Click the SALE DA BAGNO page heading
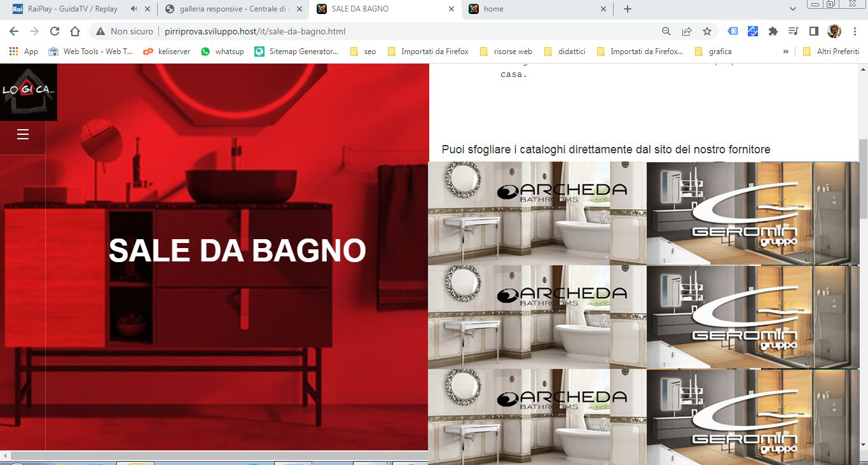This screenshot has height=465, width=868. (237, 251)
